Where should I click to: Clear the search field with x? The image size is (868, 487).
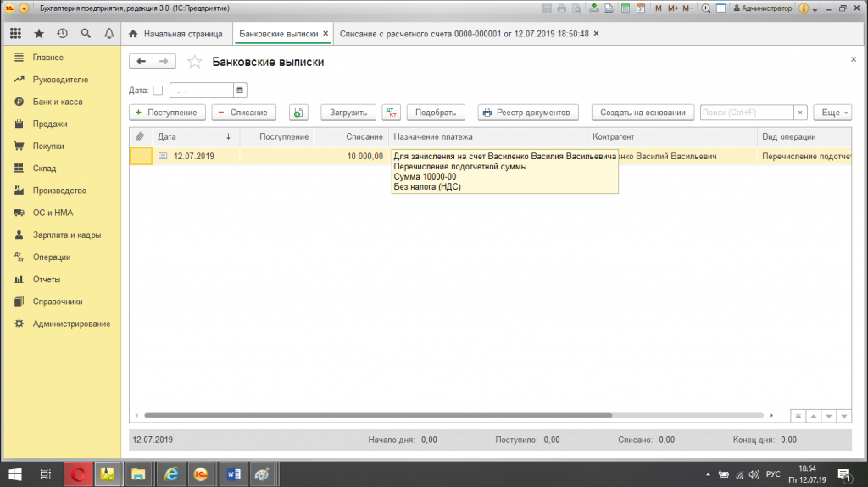800,113
